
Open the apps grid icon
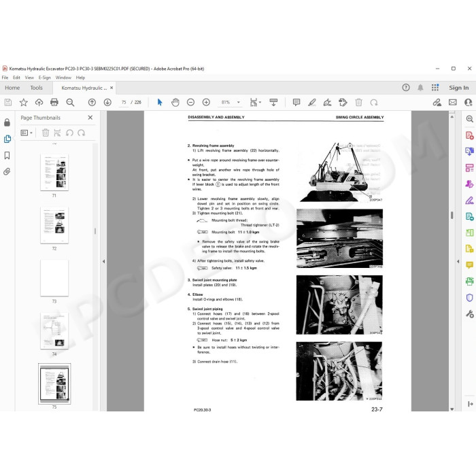pyautogui.click(x=435, y=88)
